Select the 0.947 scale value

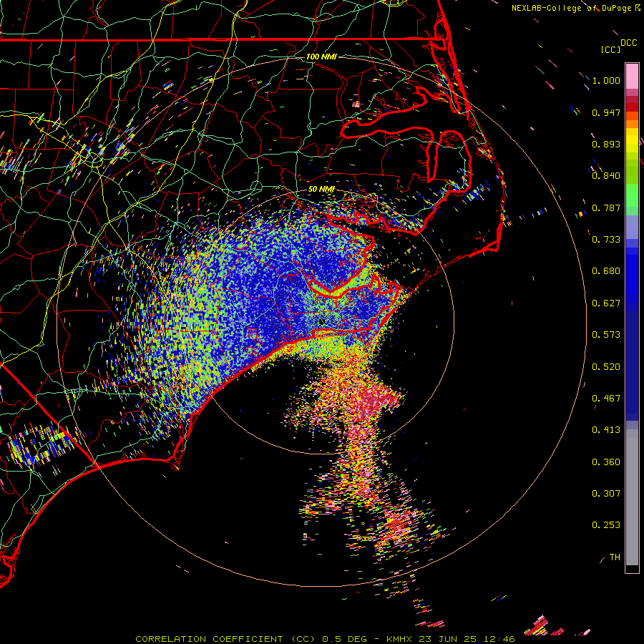[x=606, y=112]
